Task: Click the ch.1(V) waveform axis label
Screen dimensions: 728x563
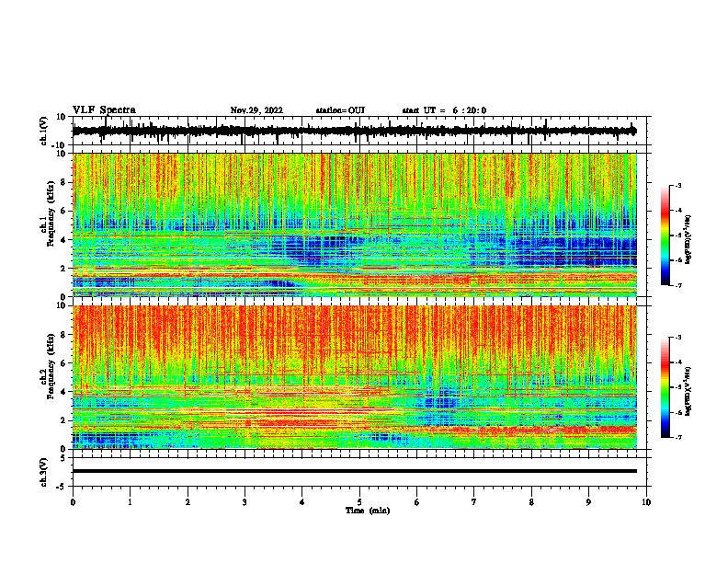Action: (44, 131)
